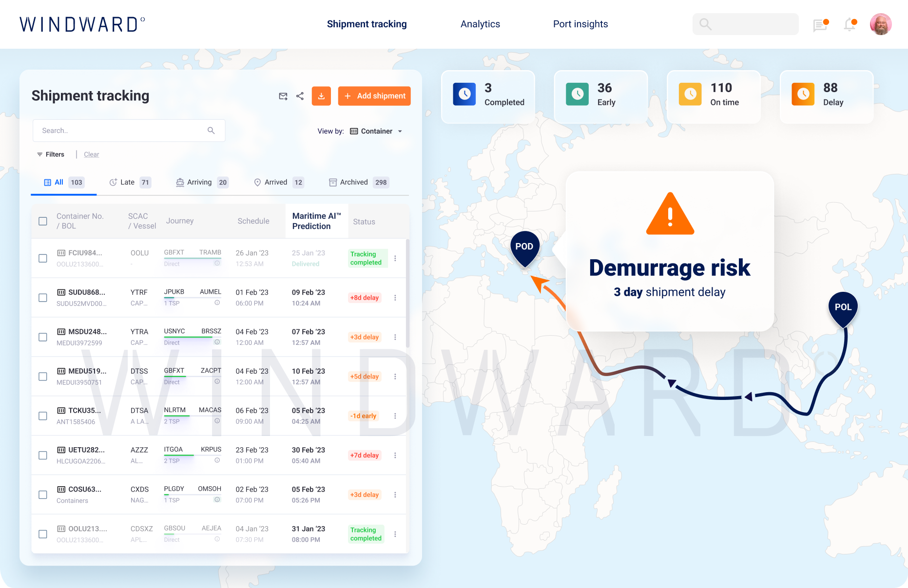Open row menu for MSDU248 shipment
This screenshot has height=588, width=908.
pos(395,337)
